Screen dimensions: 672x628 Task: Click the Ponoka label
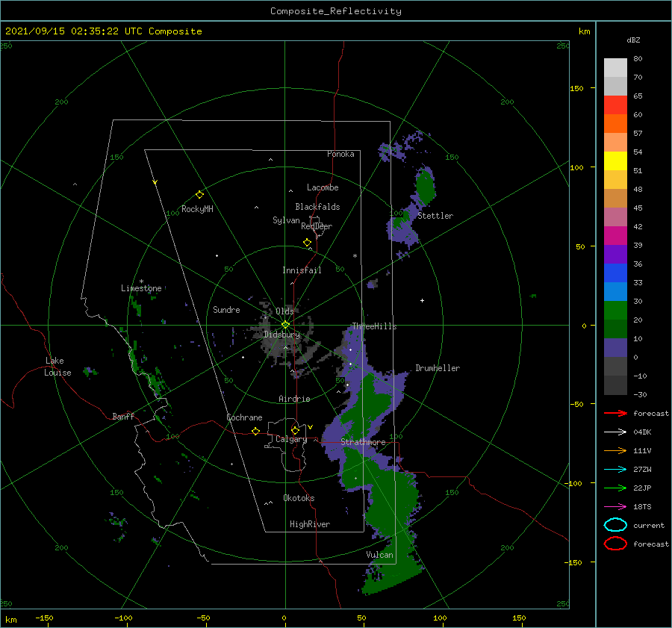click(x=340, y=154)
